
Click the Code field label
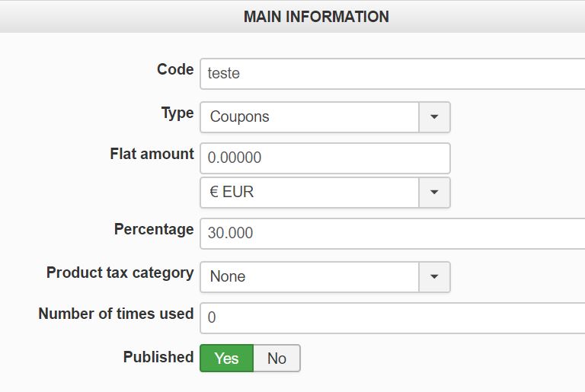pyautogui.click(x=175, y=69)
